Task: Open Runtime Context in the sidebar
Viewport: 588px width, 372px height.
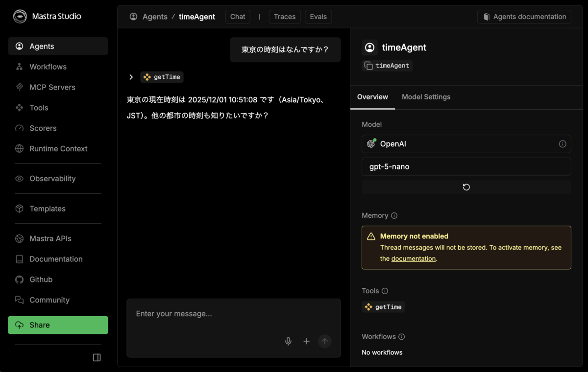Action: coord(58,149)
